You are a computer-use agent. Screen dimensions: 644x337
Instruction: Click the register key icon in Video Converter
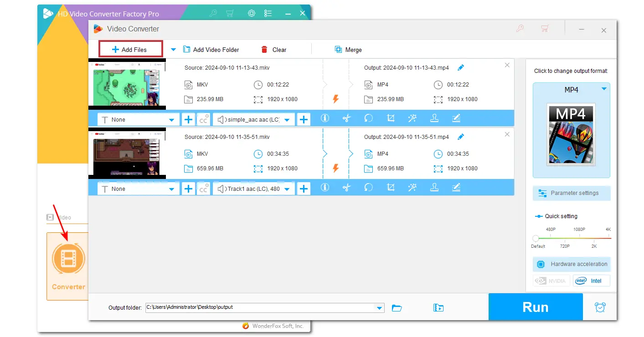pos(520,29)
